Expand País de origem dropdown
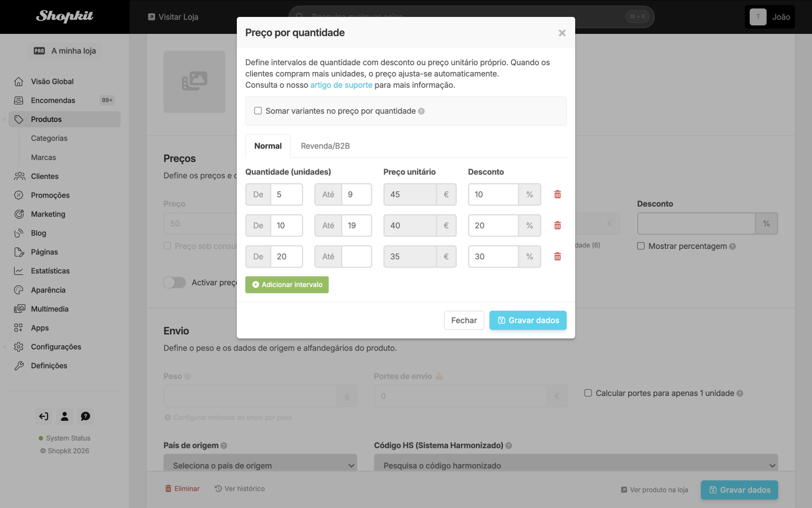This screenshot has width=812, height=508. pyautogui.click(x=260, y=465)
